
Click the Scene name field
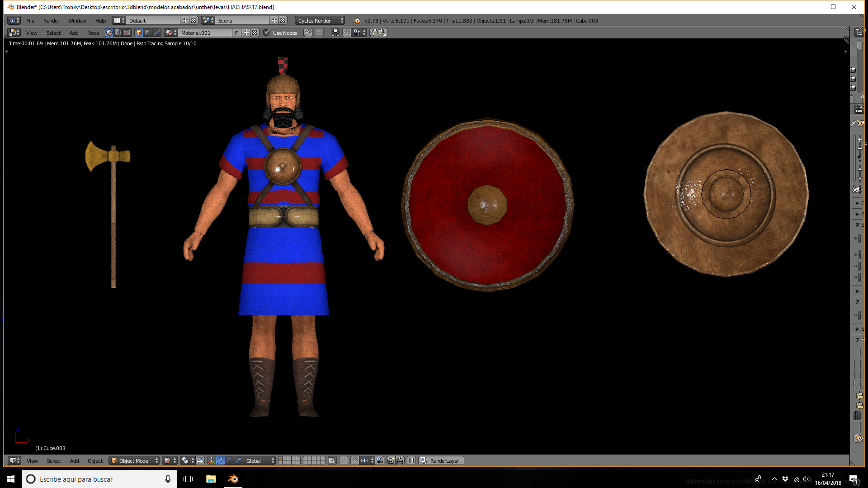click(242, 20)
